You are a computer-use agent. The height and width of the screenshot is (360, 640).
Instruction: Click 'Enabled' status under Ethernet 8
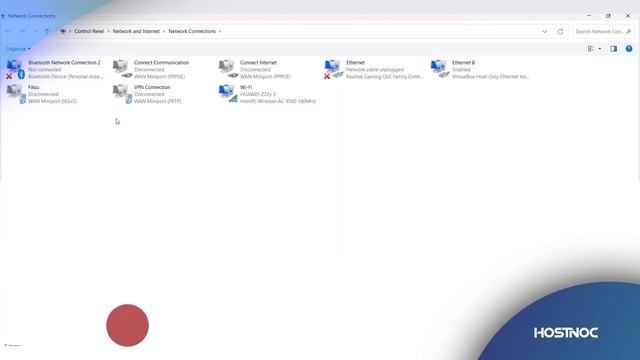click(x=461, y=69)
